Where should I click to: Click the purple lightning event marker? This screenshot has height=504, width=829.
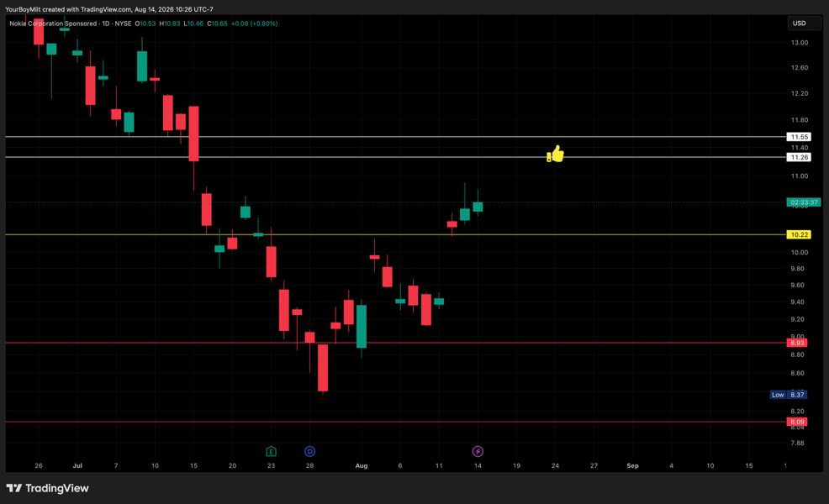click(478, 451)
